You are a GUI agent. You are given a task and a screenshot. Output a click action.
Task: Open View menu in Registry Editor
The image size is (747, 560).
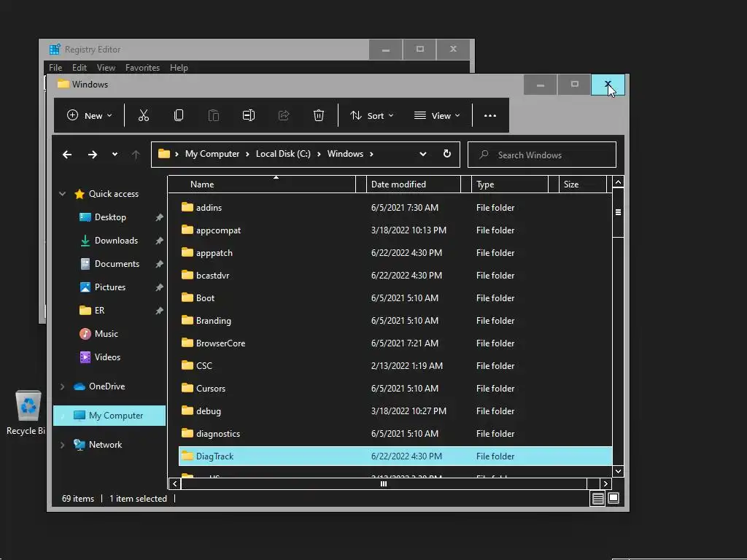click(106, 68)
